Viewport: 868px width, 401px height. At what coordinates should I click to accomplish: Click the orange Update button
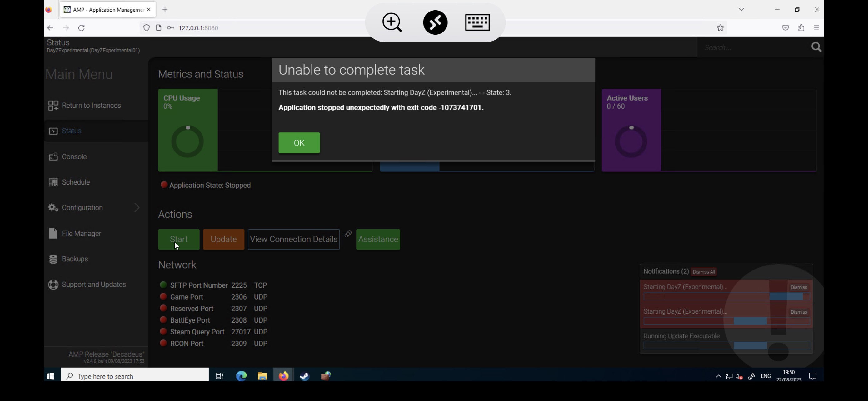pos(223,239)
